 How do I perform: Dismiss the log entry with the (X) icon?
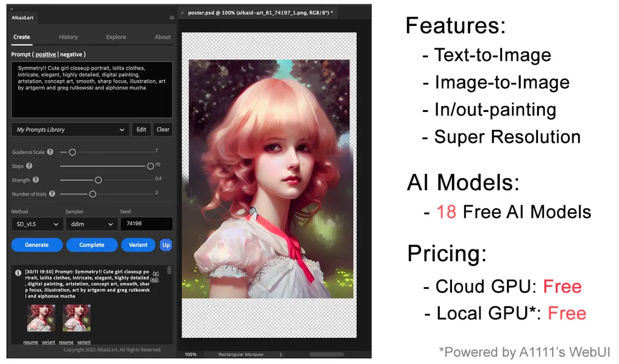pyautogui.click(x=155, y=274)
